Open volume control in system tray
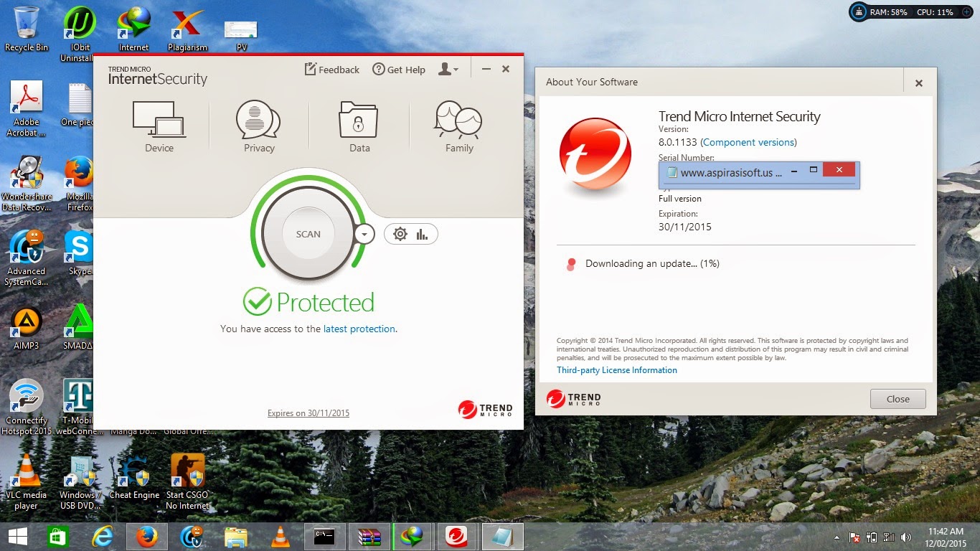The height and width of the screenshot is (551, 980). pyautogui.click(x=906, y=537)
